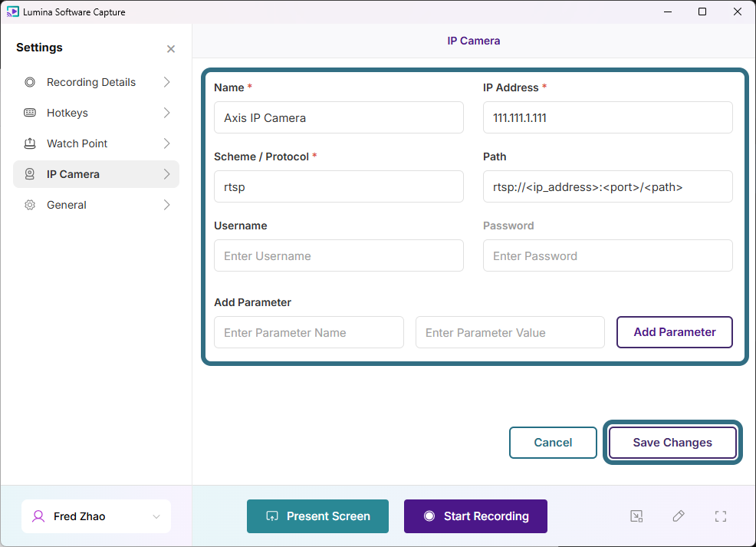Screen dimensions: 756x547
Task: Expand the Hotkeys chevron
Action: (167, 113)
